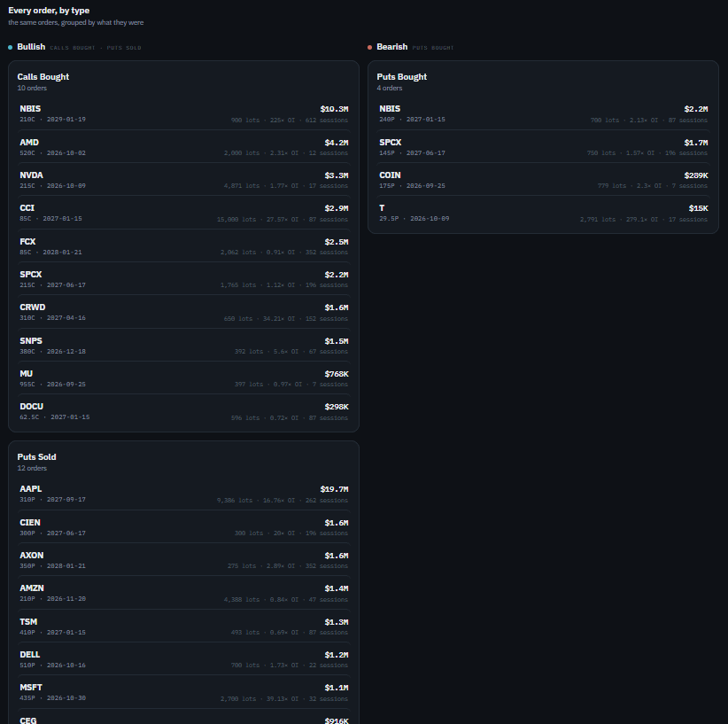Image resolution: width=728 pixels, height=724 pixels.
Task: Select the SNPS 380C order row
Action: coord(184,346)
